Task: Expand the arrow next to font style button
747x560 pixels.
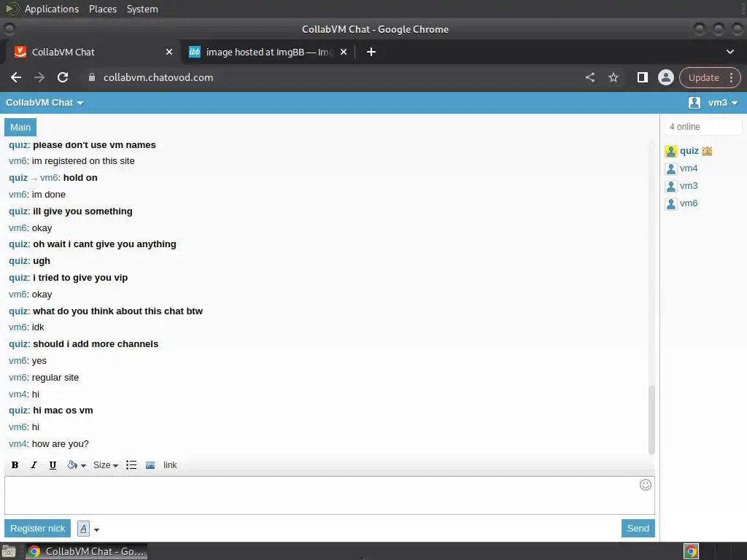Action: point(97,529)
